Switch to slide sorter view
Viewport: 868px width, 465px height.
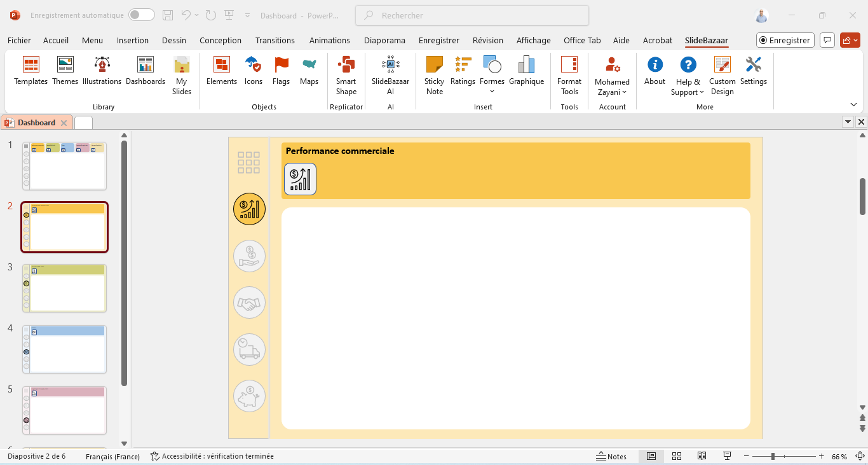676,456
